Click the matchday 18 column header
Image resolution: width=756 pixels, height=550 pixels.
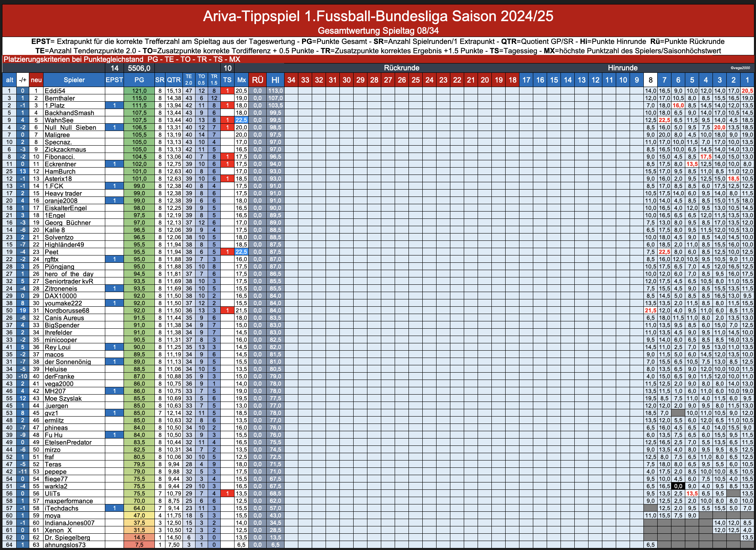click(x=513, y=80)
